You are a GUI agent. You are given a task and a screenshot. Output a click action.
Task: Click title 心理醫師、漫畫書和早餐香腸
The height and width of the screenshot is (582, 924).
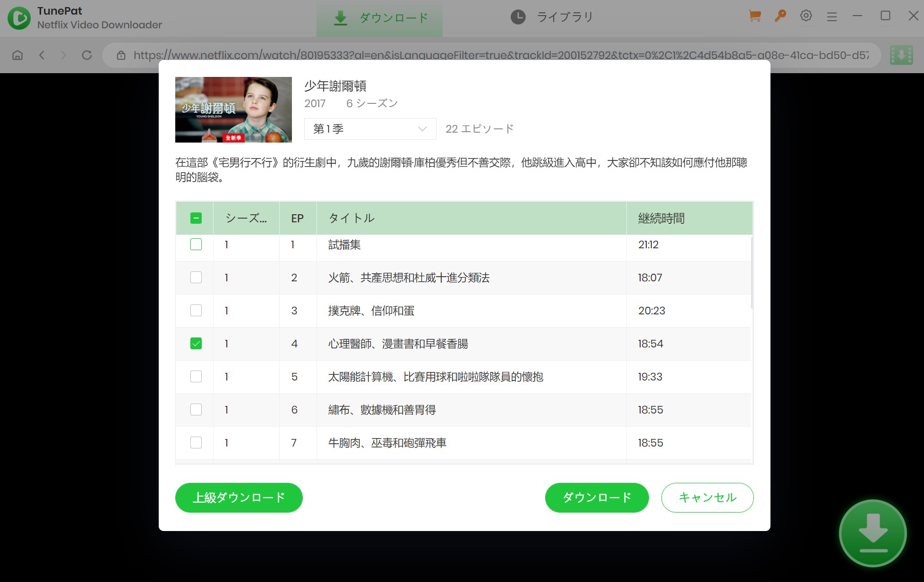click(398, 344)
